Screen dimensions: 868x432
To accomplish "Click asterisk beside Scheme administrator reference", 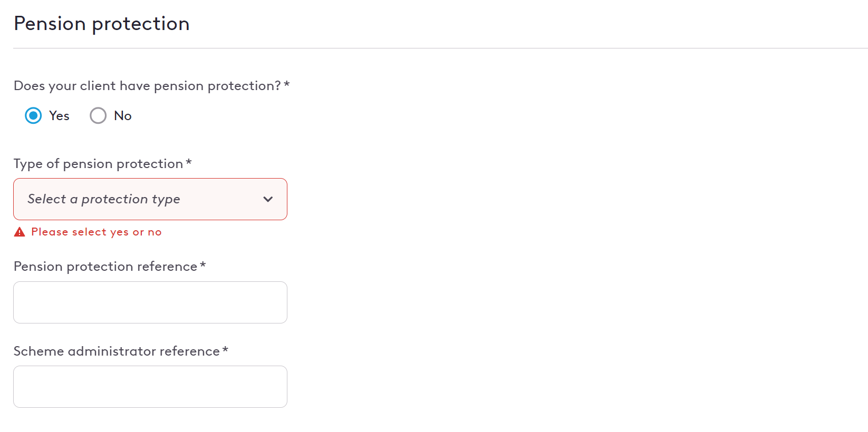I will tap(225, 349).
